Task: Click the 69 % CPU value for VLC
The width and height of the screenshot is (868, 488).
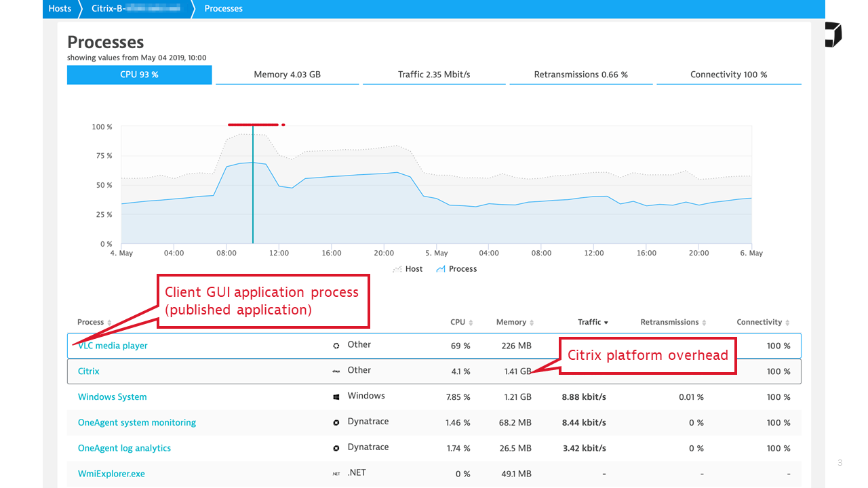Action: point(460,346)
